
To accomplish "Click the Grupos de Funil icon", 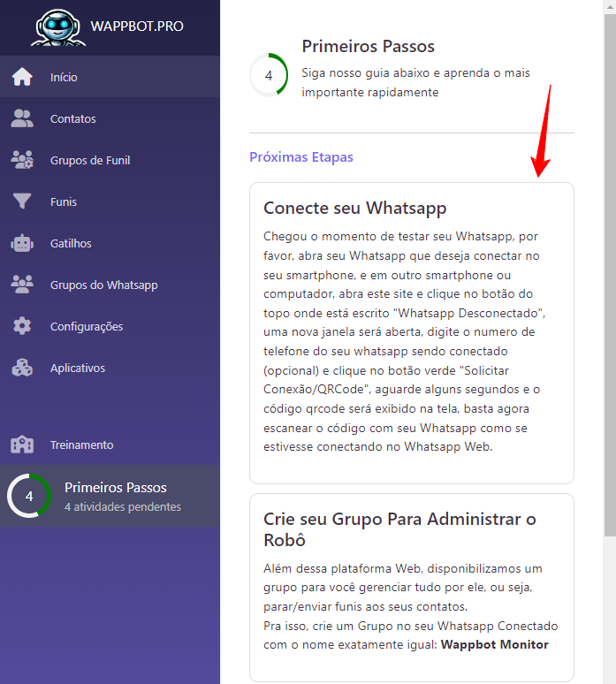I will click(22, 160).
